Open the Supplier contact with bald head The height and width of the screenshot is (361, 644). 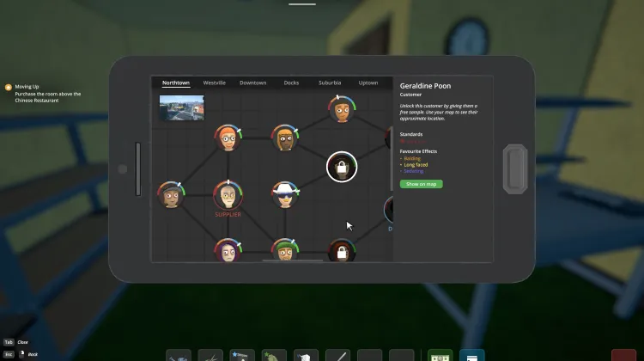pos(227,195)
